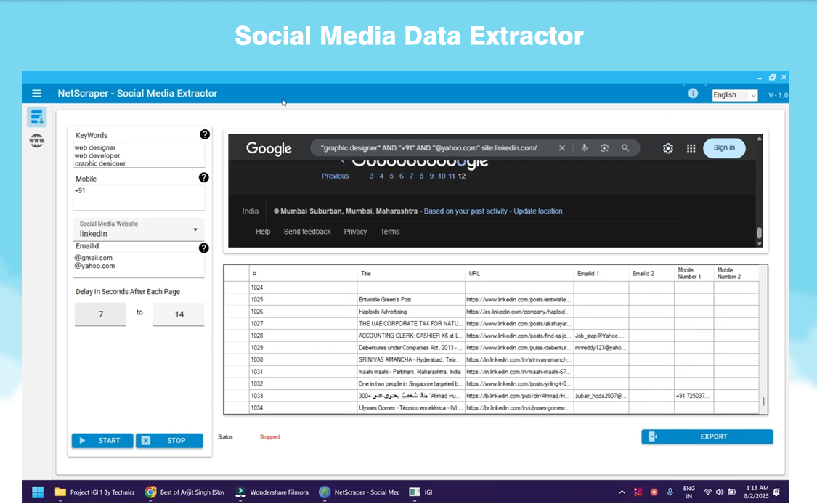Image resolution: width=817 pixels, height=504 pixels.
Task: Click browser panel vertical scrollbar thumb
Action: 759,233
